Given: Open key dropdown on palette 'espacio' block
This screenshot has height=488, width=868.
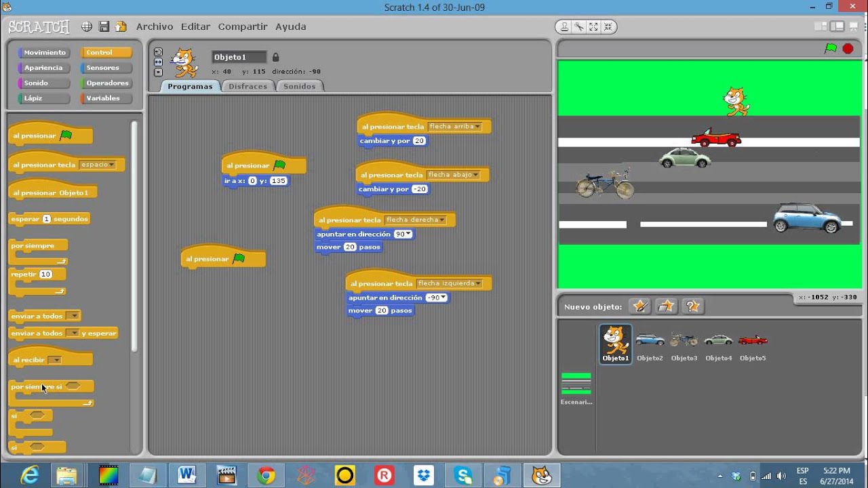Looking at the screenshot, I should pyautogui.click(x=98, y=165).
